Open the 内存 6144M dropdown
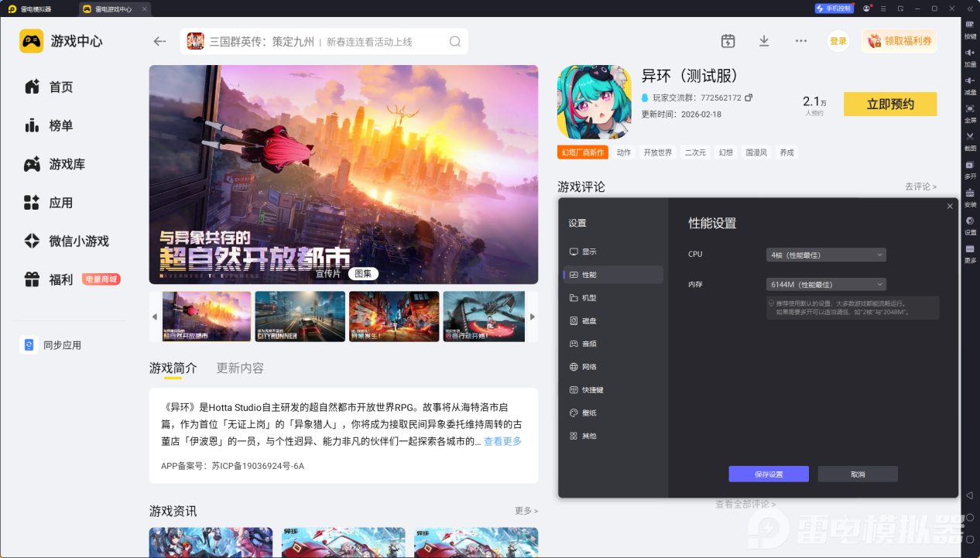Image resolution: width=980 pixels, height=558 pixels. (826, 284)
